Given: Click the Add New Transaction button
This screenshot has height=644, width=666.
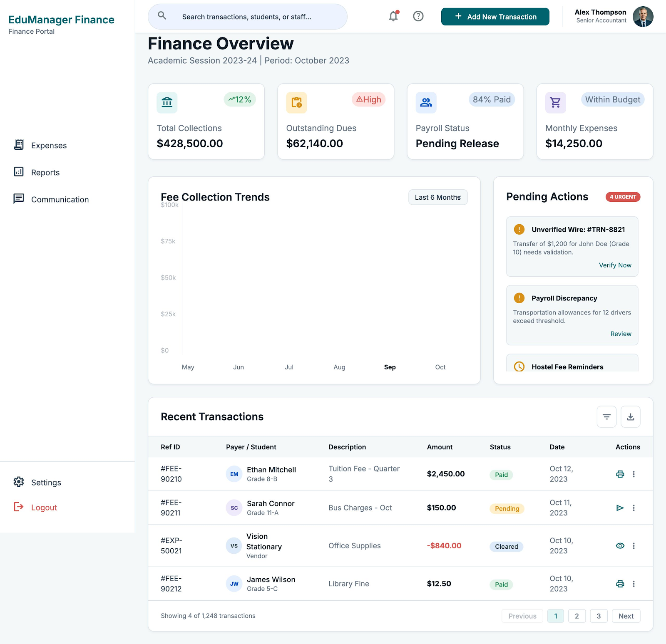Looking at the screenshot, I should tap(495, 17).
